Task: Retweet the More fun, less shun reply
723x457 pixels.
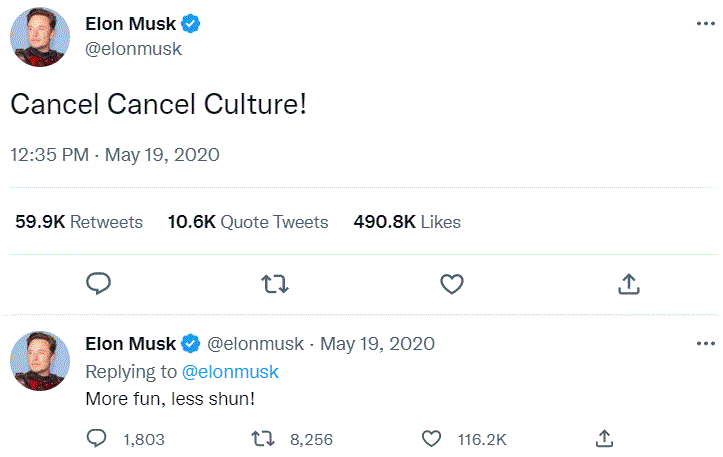Action: click(263, 439)
